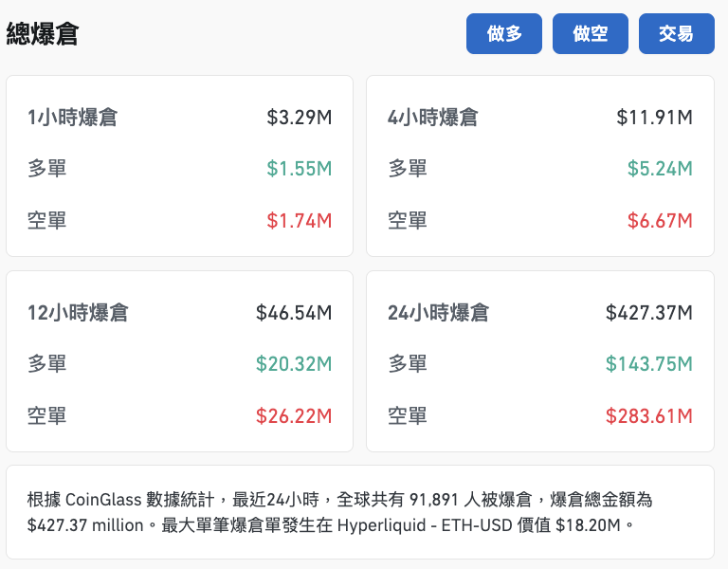Click 空單 label in 24小時爆倉 card
The image size is (728, 569).
pyautogui.click(x=408, y=416)
